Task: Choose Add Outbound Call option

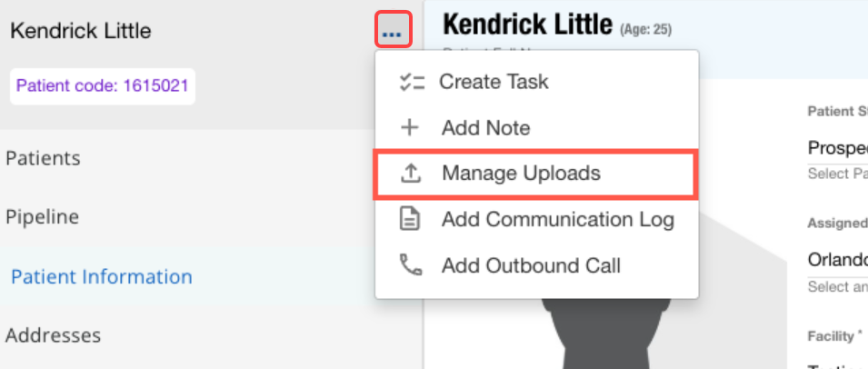Action: point(531,265)
